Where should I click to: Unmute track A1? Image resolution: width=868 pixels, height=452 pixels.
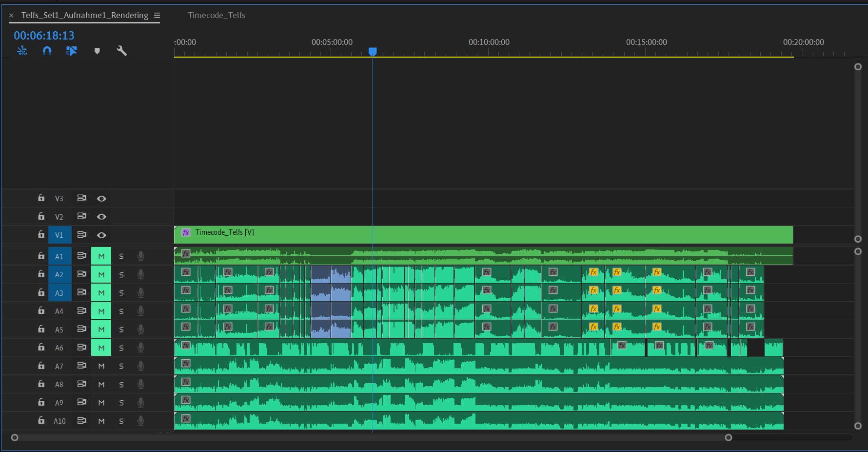point(101,256)
